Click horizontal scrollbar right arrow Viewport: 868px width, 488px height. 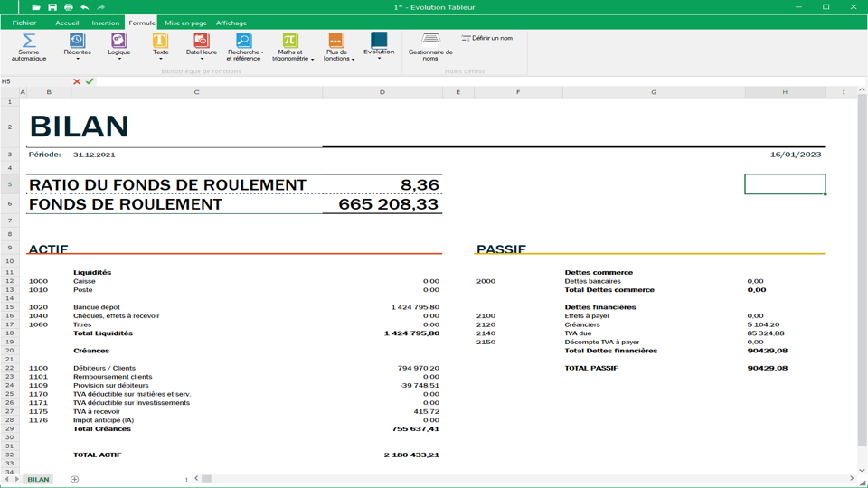[x=852, y=479]
